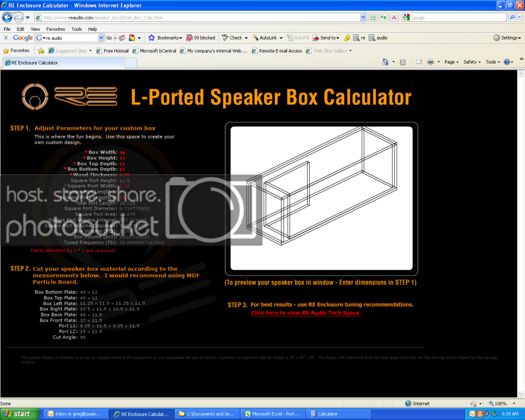Click the Go button on Google toolbar
Screen dimensions: 525x420
109,38
